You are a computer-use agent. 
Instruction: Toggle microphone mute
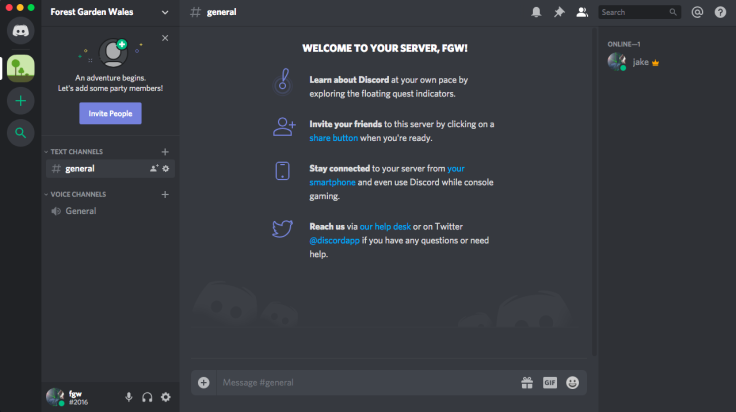click(x=129, y=397)
